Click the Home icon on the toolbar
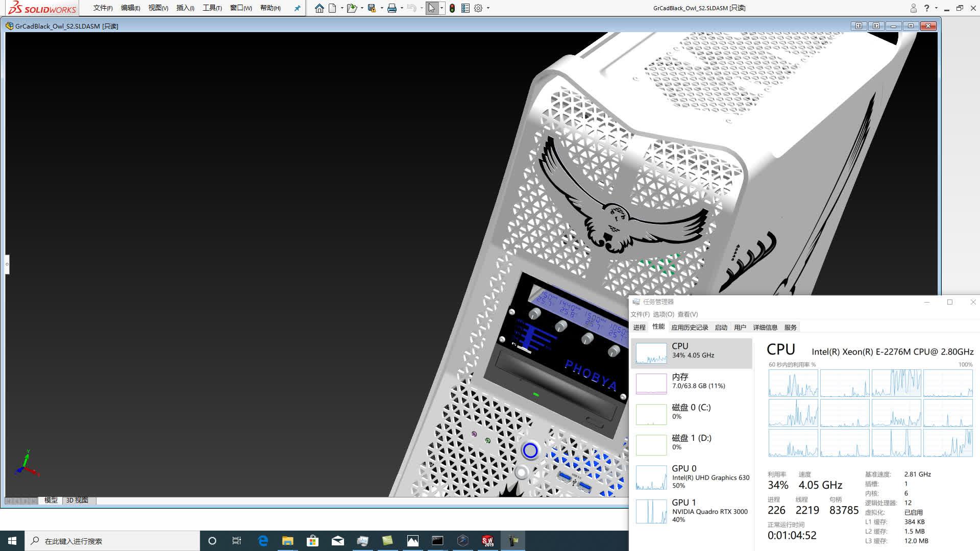 [320, 8]
